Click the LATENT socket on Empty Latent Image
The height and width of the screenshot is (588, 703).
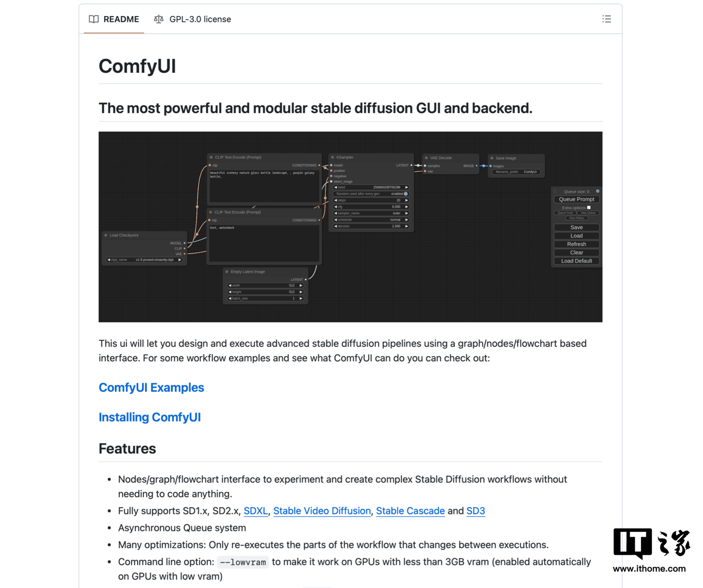(x=306, y=280)
